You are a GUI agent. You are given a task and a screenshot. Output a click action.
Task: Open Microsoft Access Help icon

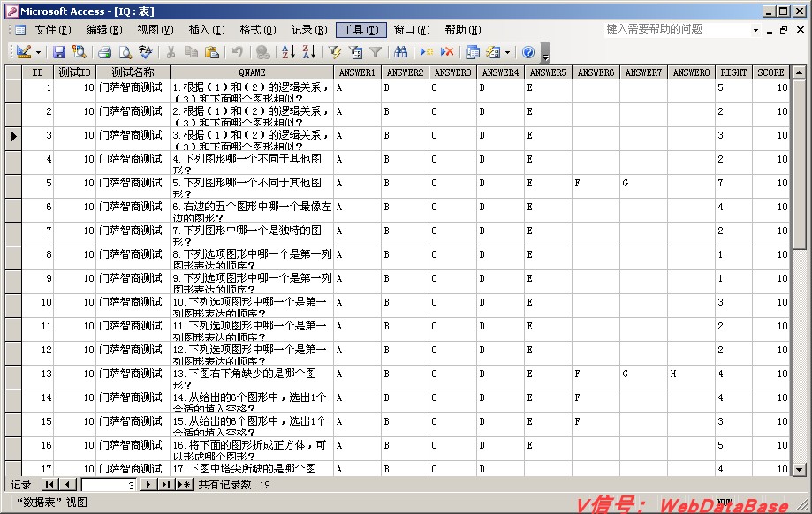[528, 52]
